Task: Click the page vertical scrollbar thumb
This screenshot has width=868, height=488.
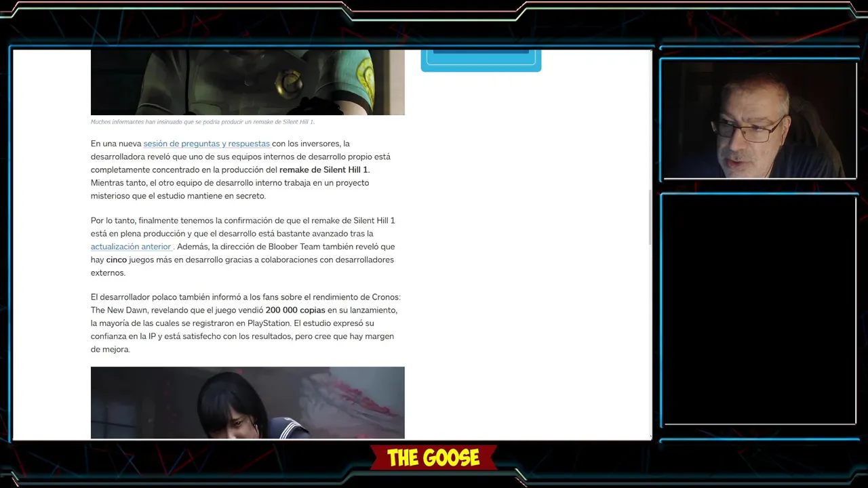Action: (650, 217)
